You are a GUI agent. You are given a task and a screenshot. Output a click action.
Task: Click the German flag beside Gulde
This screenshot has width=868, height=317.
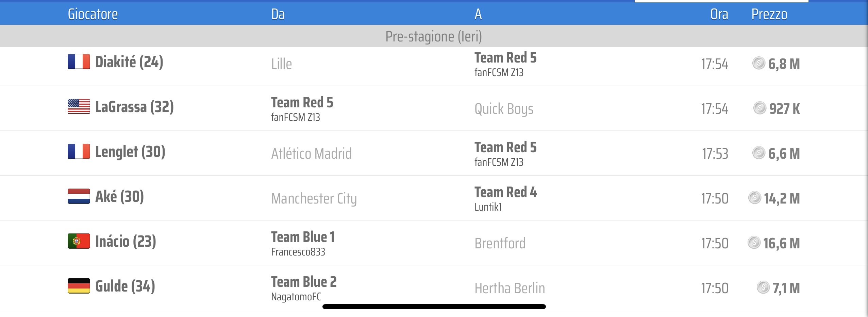(x=79, y=286)
